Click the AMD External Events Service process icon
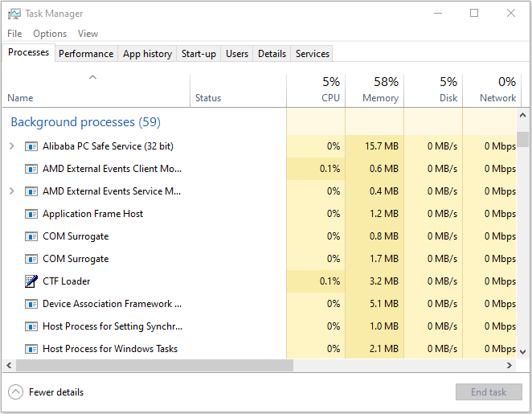This screenshot has width=532, height=414. coord(31,191)
